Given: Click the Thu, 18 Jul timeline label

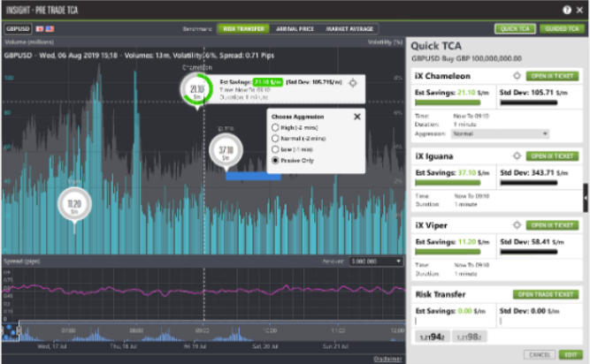Looking at the screenshot, I should pyautogui.click(x=124, y=346).
